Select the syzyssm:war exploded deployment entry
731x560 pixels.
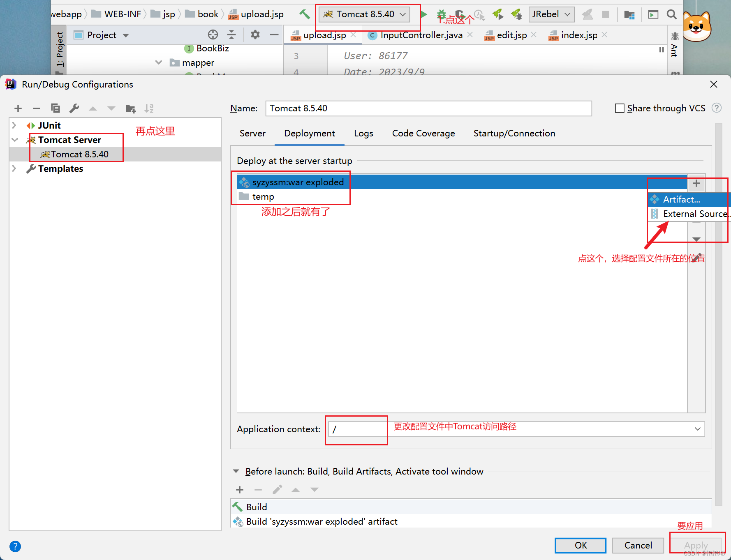tap(298, 182)
